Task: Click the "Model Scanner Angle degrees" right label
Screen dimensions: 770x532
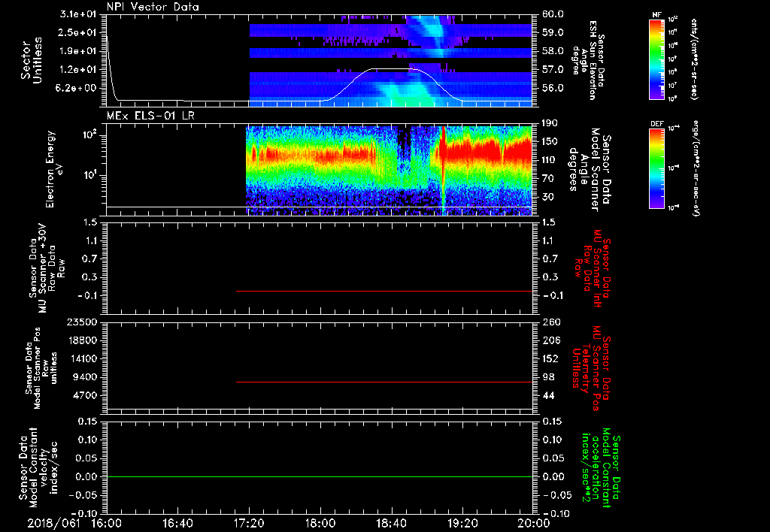Action: [x=590, y=170]
